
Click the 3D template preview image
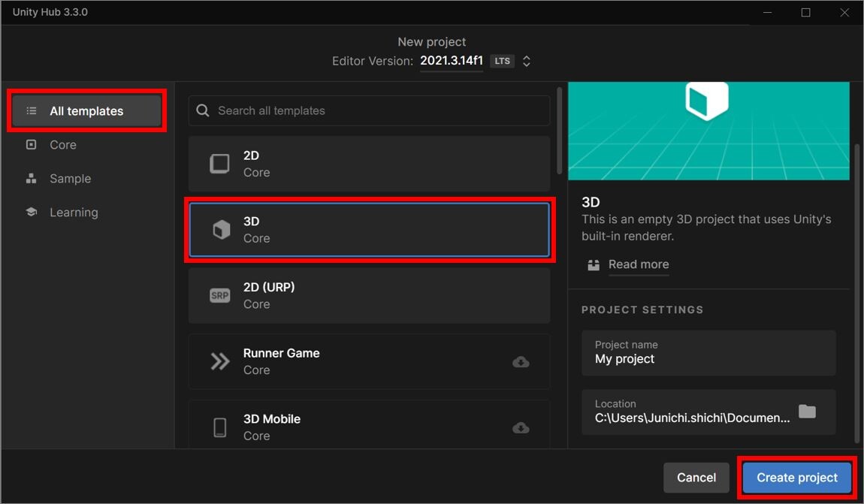click(x=708, y=131)
